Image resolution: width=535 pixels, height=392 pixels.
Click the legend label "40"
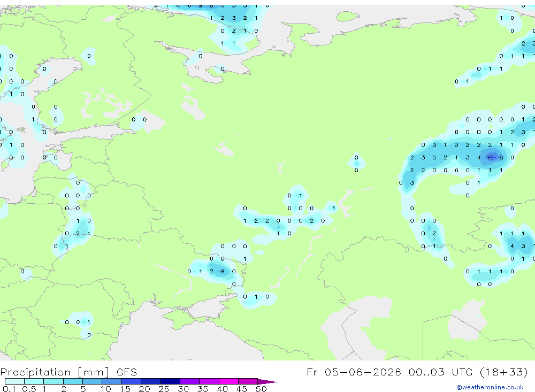point(222,389)
